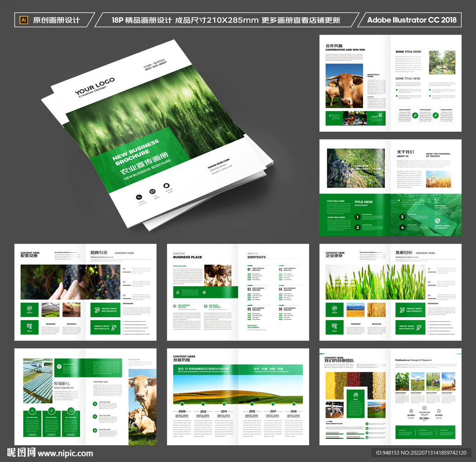This screenshot has width=476, height=462.
Task: Click the 780+ green icon box in 企业使命 spread
Action: 335,327
